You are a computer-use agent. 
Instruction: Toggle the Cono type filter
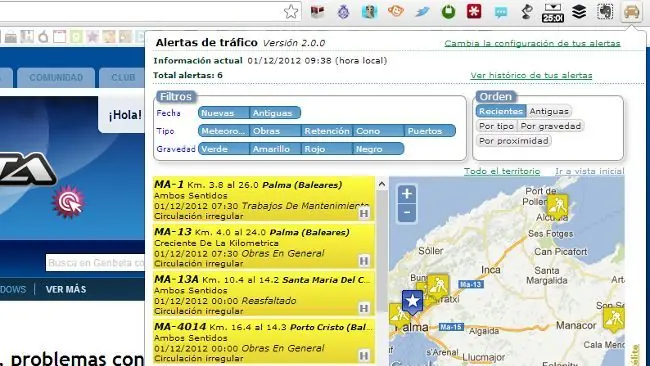coord(378,131)
